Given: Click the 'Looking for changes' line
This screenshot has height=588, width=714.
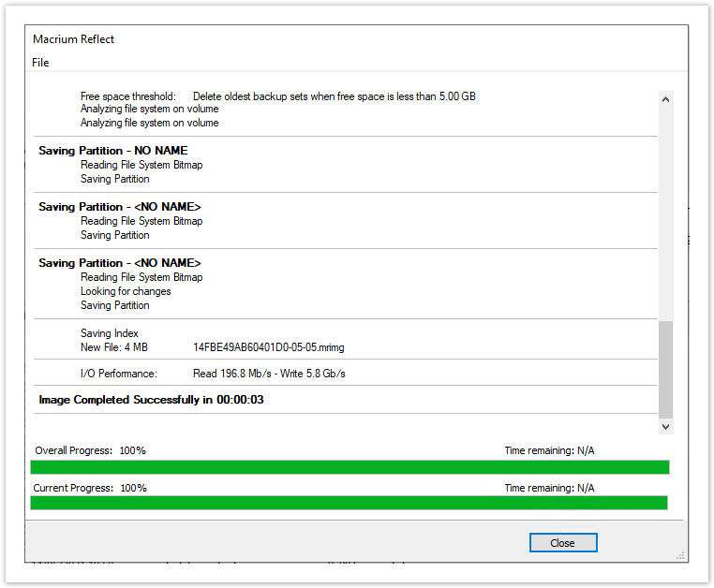Looking at the screenshot, I should [126, 291].
